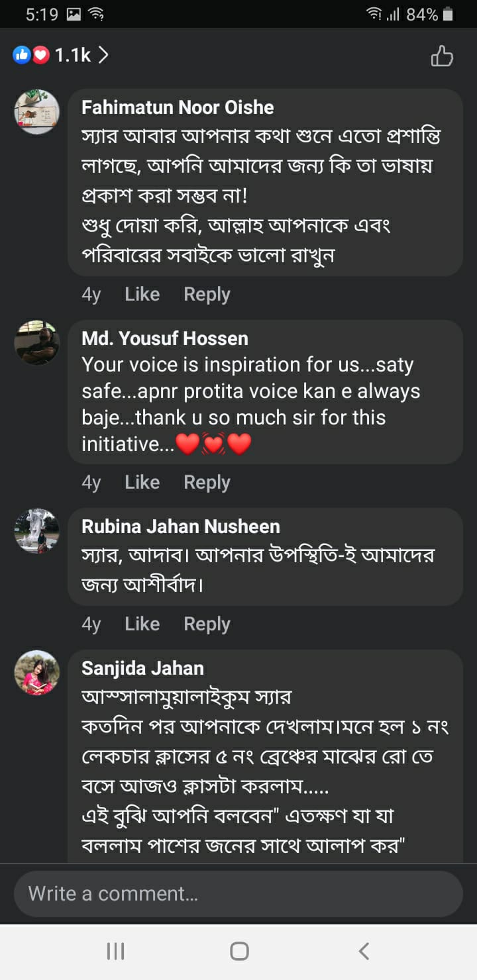
Task: Tap the battery icon in status bar
Action: click(x=449, y=14)
